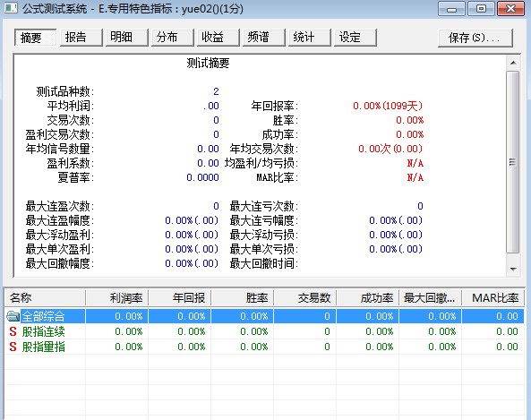Viewport: 531px width, 420px height.
Task: Select the 股指连续 row
Action: pos(264,331)
